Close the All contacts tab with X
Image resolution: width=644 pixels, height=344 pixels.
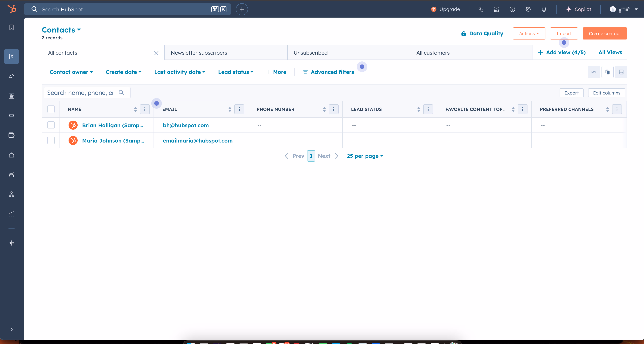point(156,53)
